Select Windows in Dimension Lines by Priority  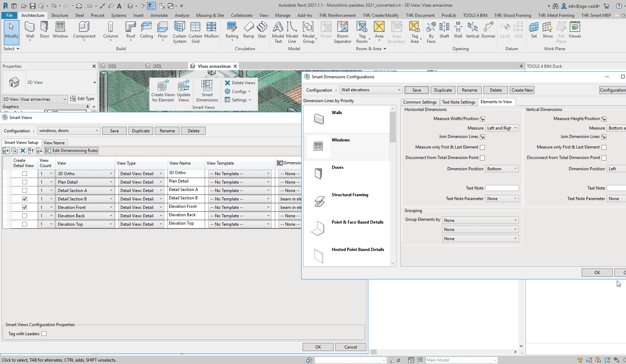[347, 147]
